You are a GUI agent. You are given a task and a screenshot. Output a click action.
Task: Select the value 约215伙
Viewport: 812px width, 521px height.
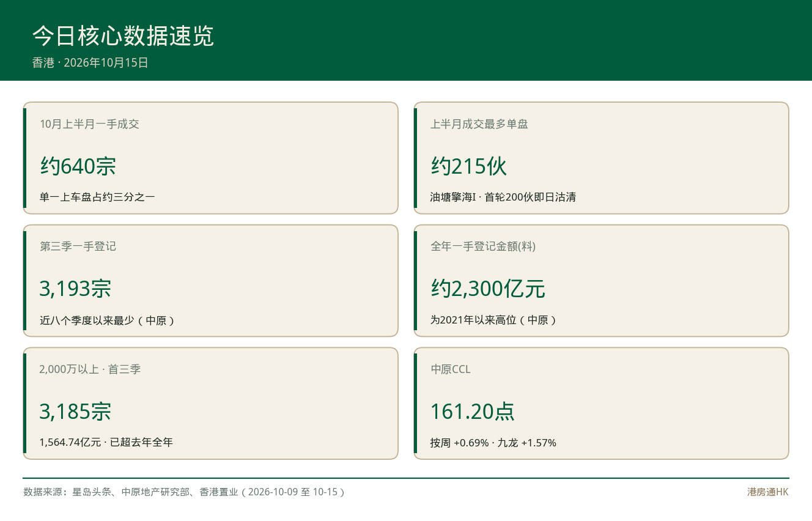(468, 166)
